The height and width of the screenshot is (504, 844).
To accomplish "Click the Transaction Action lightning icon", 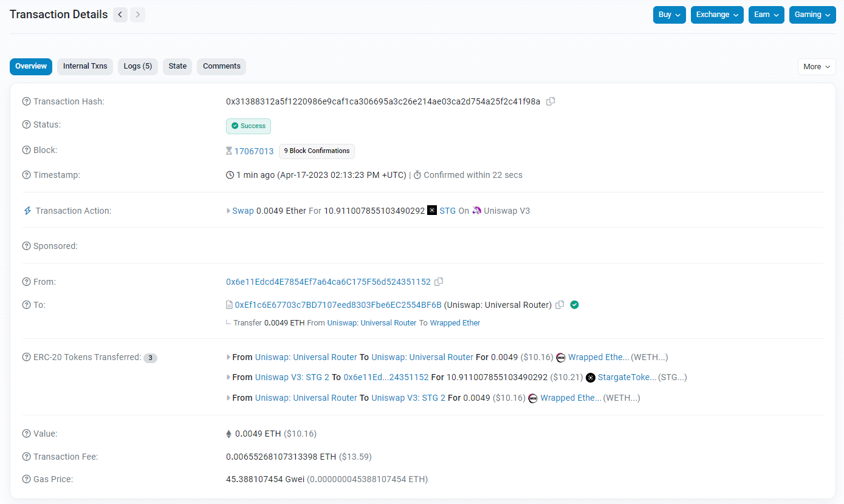I will (x=27, y=211).
